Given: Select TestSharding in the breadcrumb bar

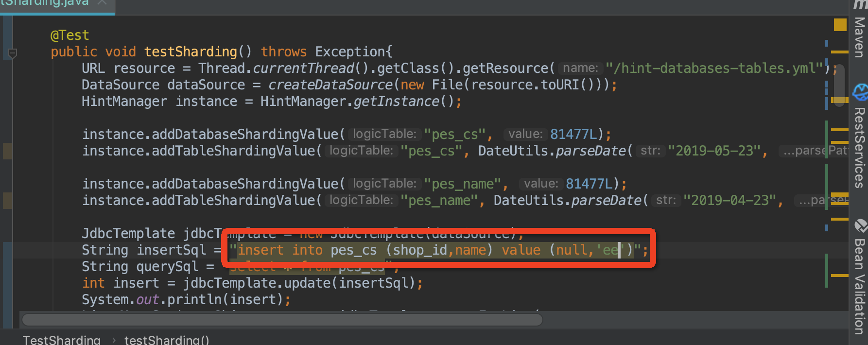Looking at the screenshot, I should 62,340.
